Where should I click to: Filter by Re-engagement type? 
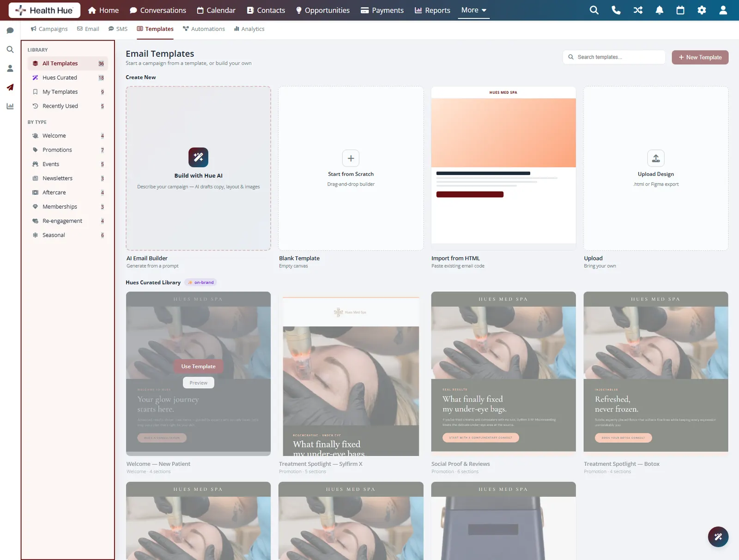point(68,221)
